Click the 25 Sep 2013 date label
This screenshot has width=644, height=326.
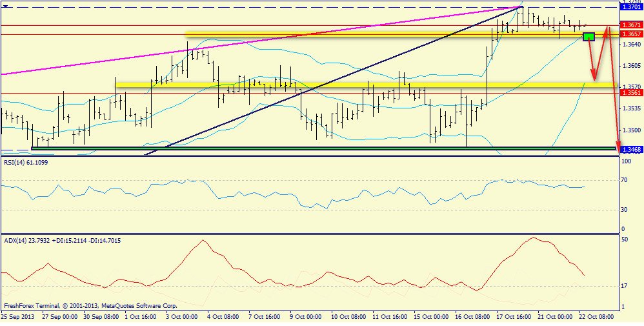(17, 317)
